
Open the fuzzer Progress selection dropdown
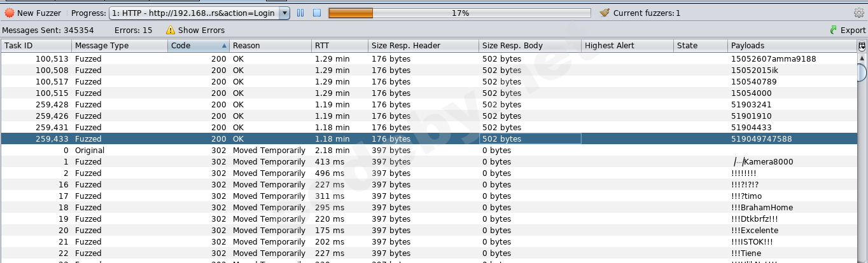tap(284, 13)
